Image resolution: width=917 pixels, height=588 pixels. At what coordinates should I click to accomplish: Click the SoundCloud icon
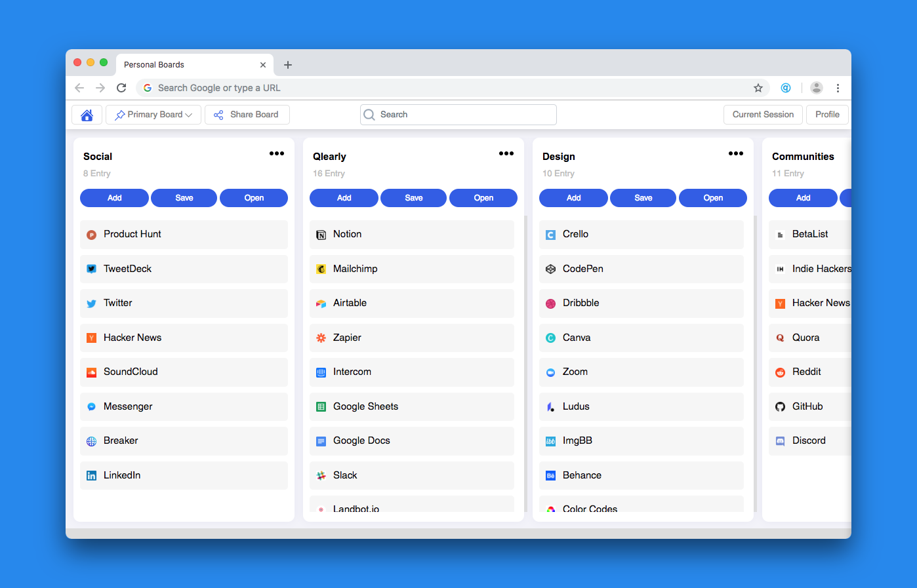pyautogui.click(x=92, y=372)
